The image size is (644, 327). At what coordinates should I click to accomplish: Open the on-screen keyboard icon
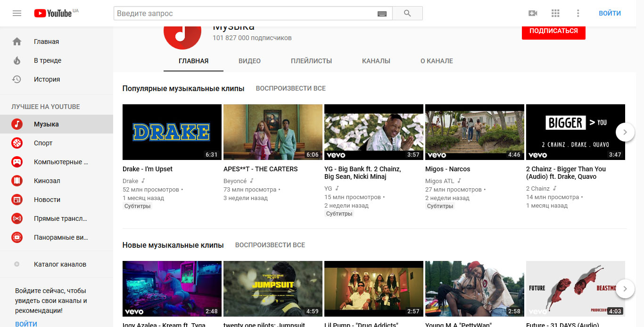click(382, 14)
